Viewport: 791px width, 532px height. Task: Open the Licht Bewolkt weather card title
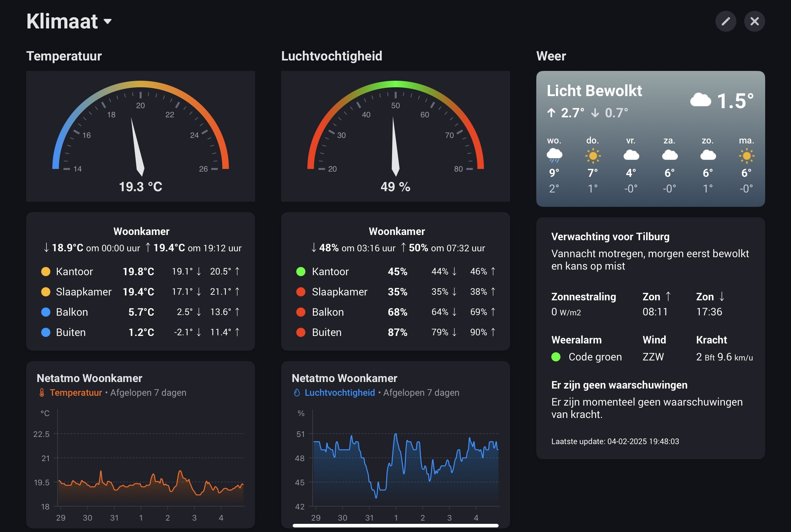594,91
